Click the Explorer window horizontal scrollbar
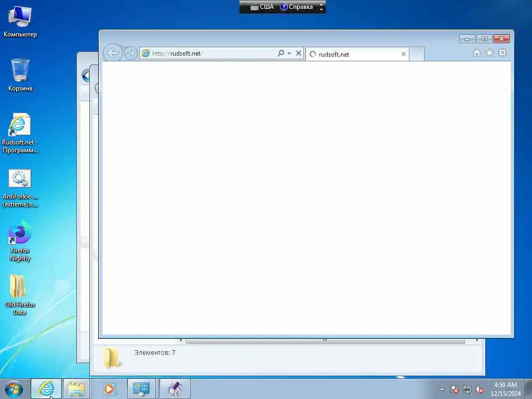 (x=325, y=340)
